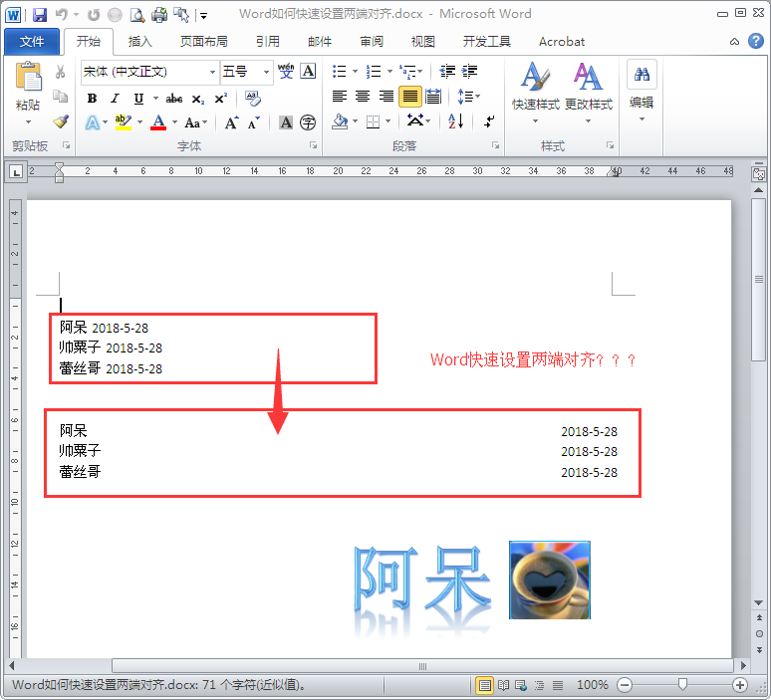771x700 pixels.
Task: Apply the red font color swatch
Action: click(158, 122)
